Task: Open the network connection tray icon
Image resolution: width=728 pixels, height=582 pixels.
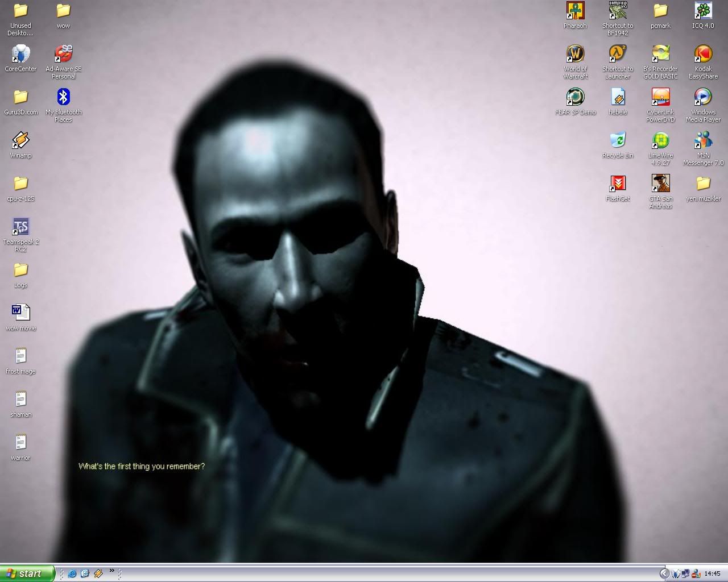Action: click(686, 573)
